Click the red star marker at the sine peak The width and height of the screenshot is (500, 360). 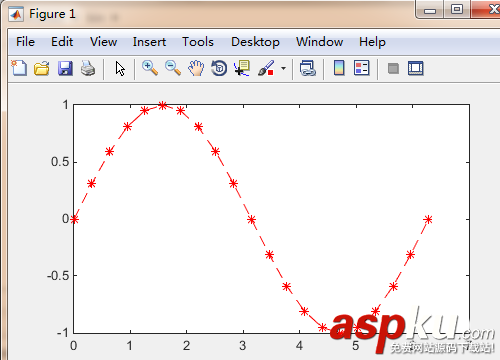point(162,106)
